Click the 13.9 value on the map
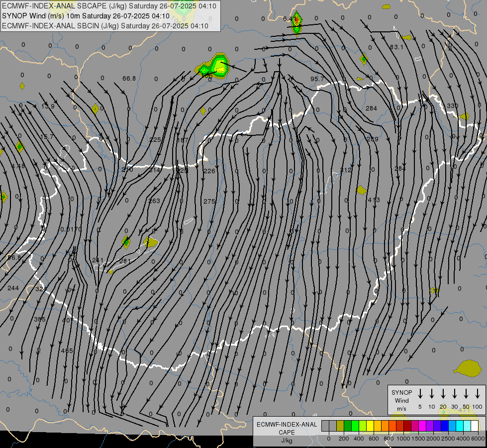The width and height of the screenshot is (487, 448). 48,107
